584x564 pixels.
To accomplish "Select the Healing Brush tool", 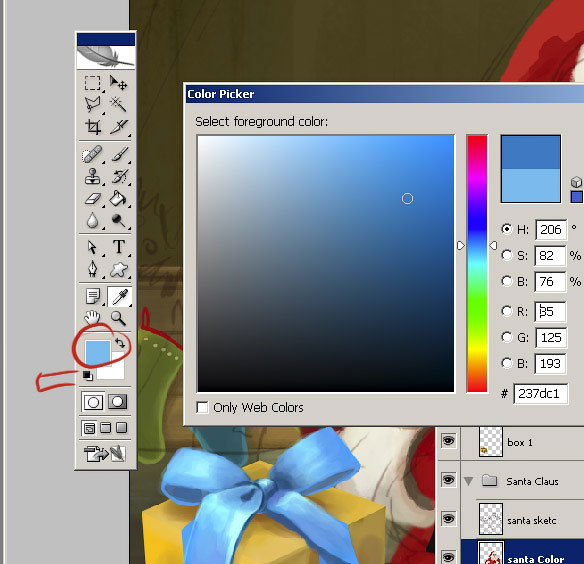I will pyautogui.click(x=92, y=154).
